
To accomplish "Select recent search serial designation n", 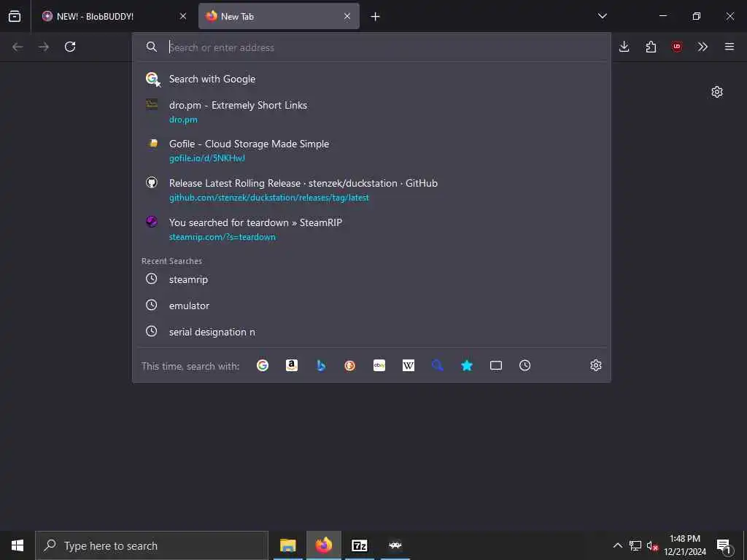I will [x=371, y=332].
